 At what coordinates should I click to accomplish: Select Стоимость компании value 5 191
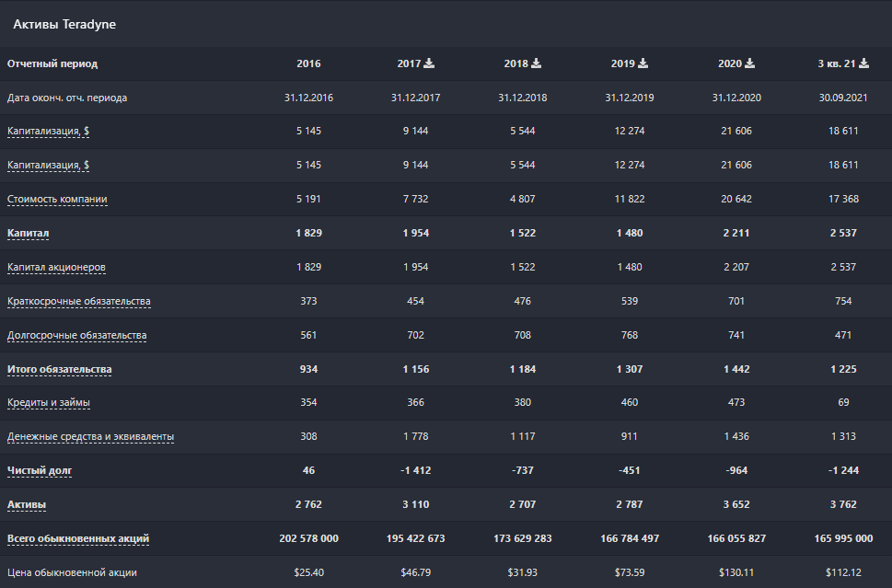[x=308, y=199]
